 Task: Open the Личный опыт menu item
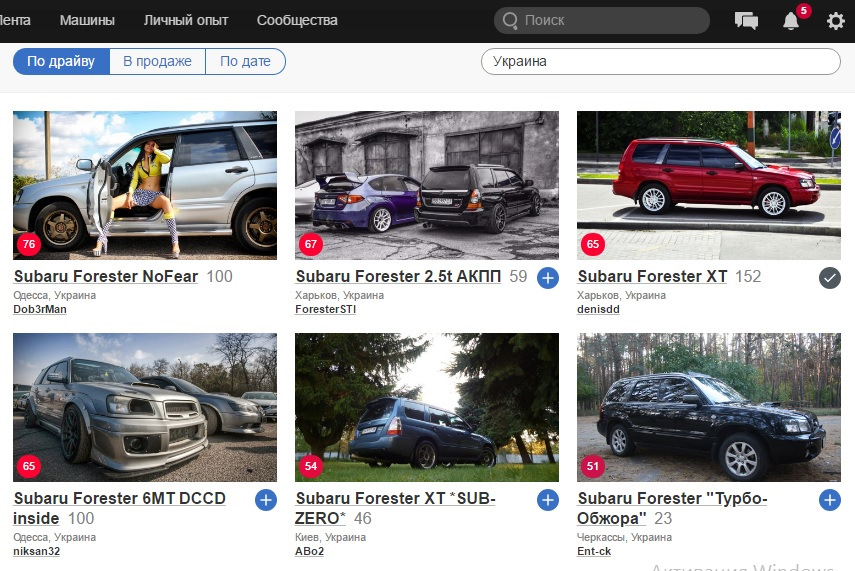[x=186, y=21]
